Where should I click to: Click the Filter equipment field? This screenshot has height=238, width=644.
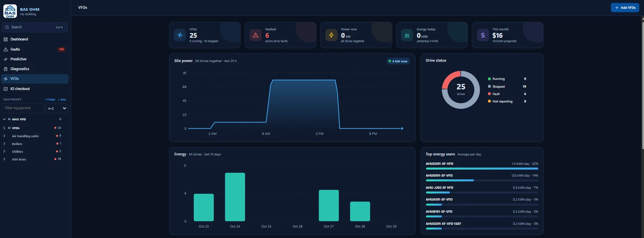[x=23, y=108]
